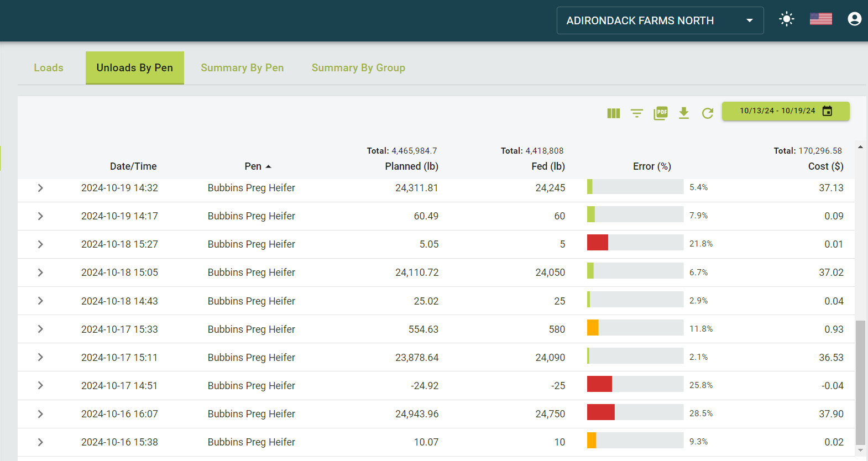Click the 5.4% green error bar
The width and height of the screenshot is (868, 461).
(590, 186)
